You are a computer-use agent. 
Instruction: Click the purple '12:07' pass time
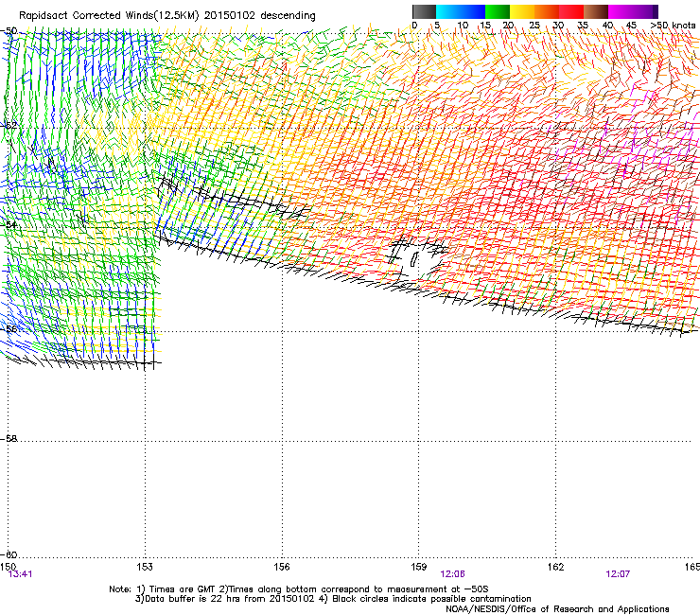[618, 574]
